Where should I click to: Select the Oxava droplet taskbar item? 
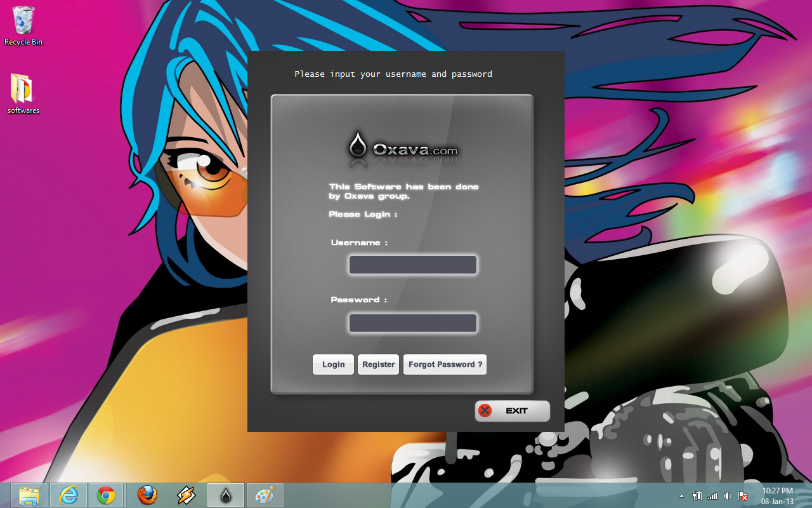pyautogui.click(x=226, y=495)
